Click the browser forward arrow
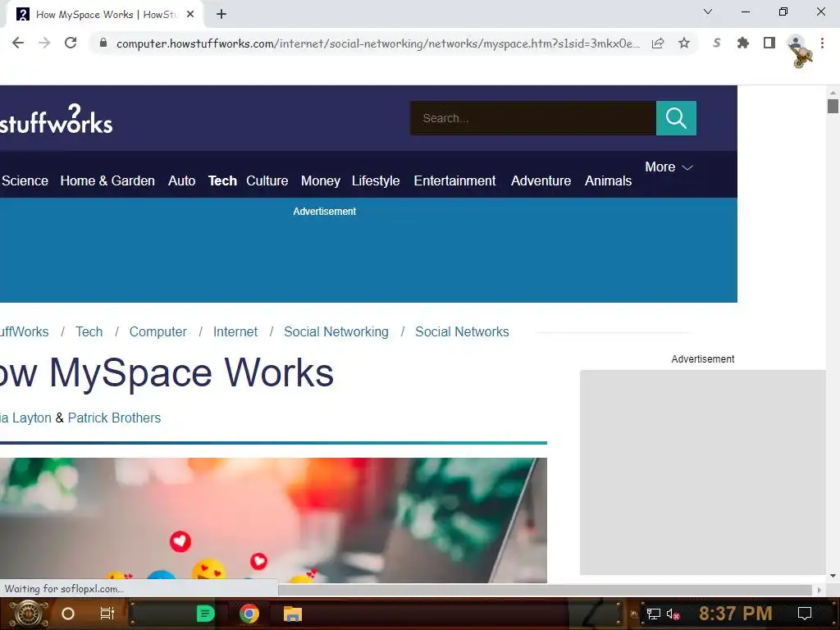The width and height of the screenshot is (840, 630). 44,43
